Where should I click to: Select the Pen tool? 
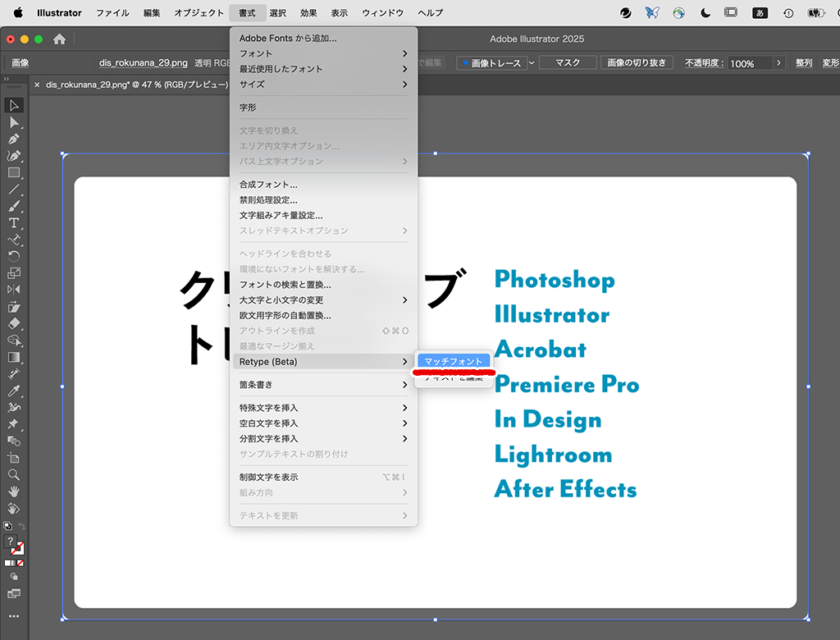coord(14,139)
